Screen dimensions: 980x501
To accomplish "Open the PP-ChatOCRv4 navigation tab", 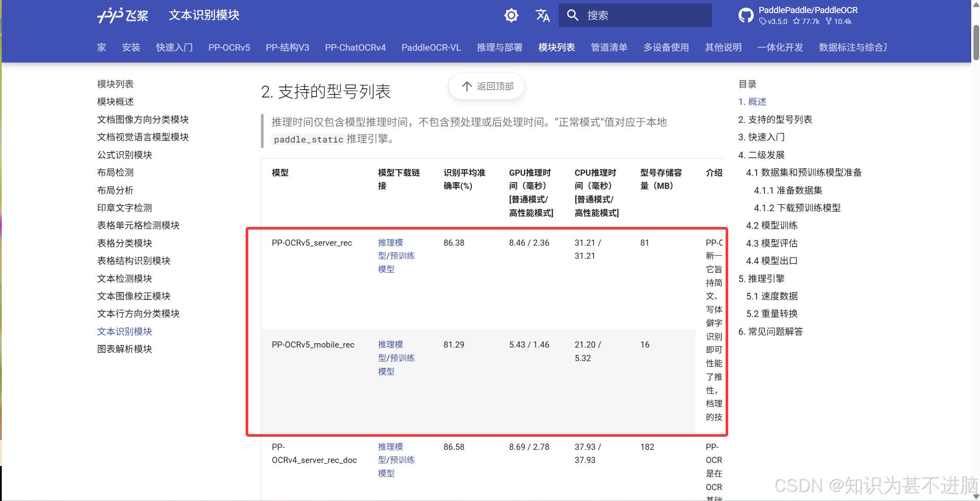I will pos(355,47).
